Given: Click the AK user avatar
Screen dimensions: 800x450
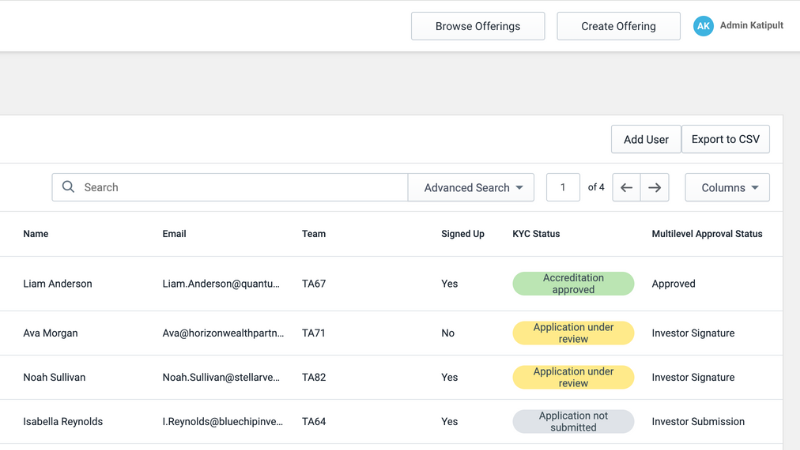Looking at the screenshot, I should click(x=703, y=26).
